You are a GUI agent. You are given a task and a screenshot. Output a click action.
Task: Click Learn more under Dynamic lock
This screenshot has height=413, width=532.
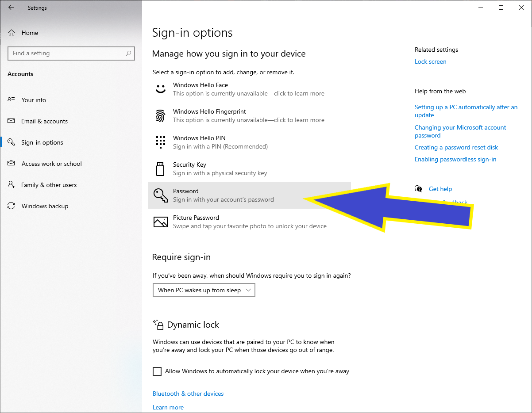coord(168,408)
